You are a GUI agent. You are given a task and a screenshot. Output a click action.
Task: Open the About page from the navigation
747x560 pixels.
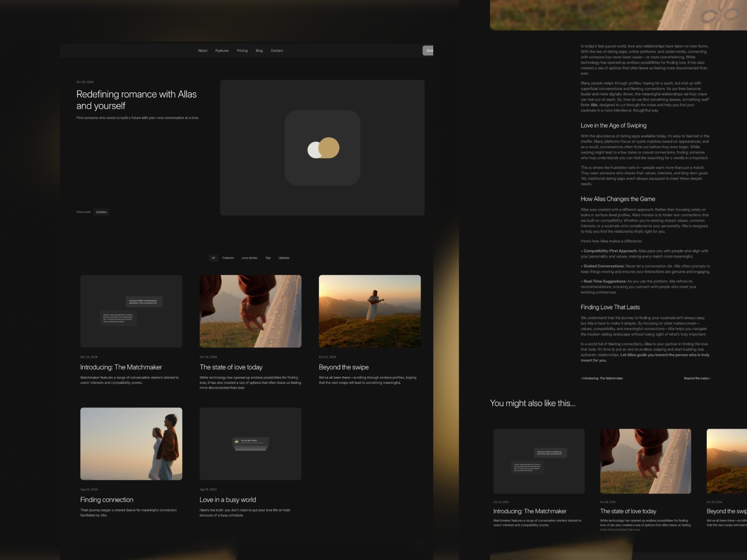(202, 50)
